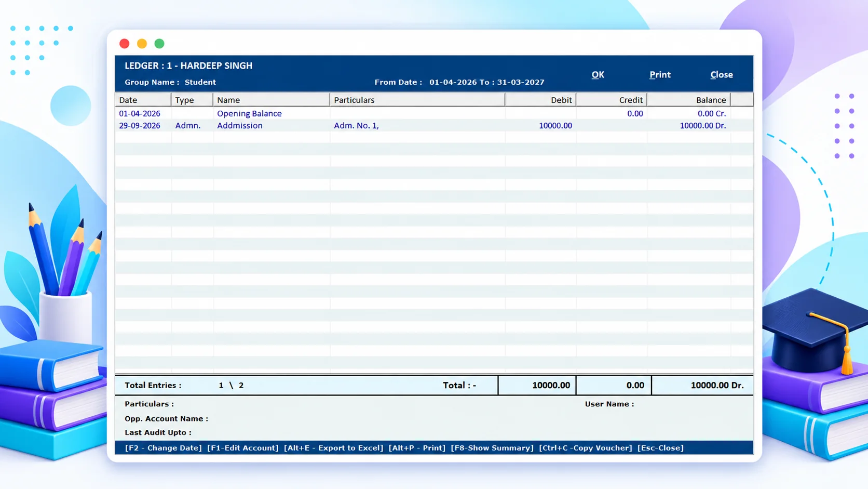Click the OK button in ledger header
This screenshot has height=489, width=868.
point(598,74)
